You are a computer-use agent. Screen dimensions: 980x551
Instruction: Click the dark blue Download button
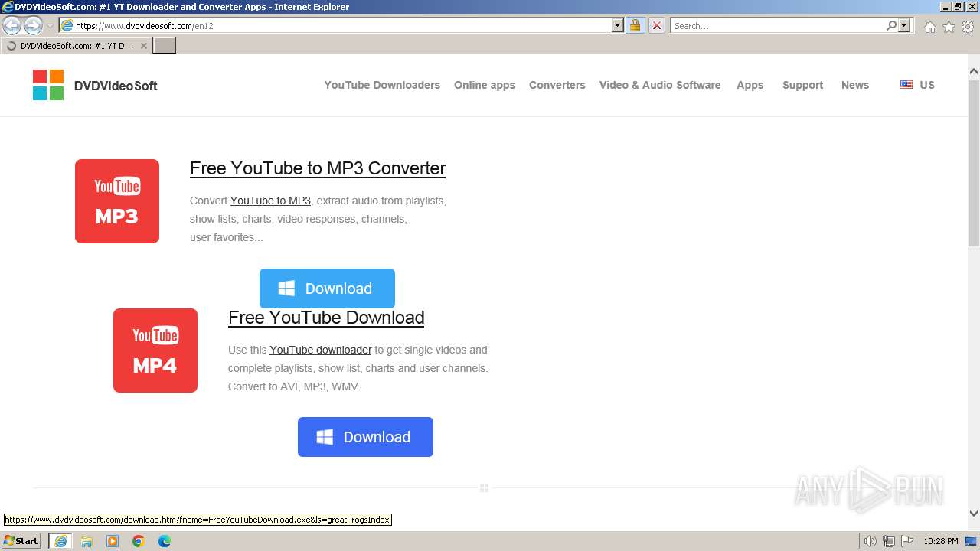365,437
